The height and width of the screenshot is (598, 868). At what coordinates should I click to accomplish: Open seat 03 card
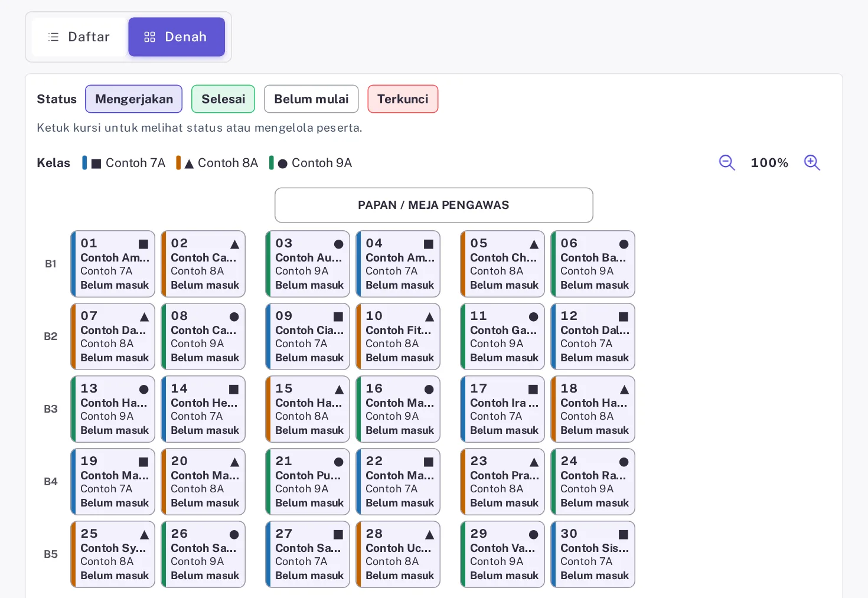[x=308, y=264]
